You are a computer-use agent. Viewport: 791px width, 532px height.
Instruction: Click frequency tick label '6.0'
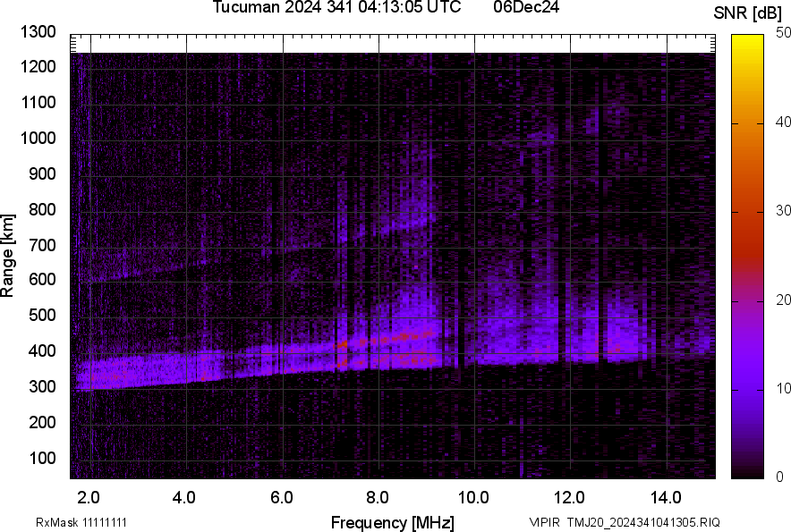coord(282,498)
